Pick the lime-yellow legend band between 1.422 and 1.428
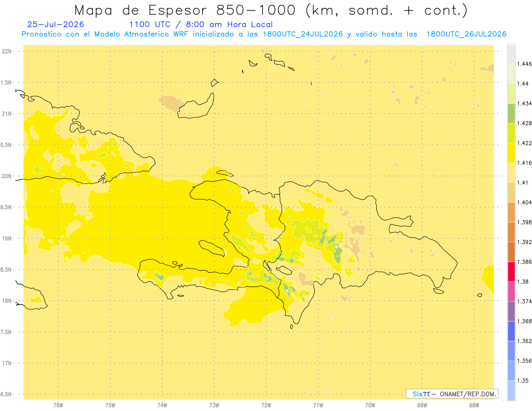This screenshot has width=532, height=411. (511, 133)
